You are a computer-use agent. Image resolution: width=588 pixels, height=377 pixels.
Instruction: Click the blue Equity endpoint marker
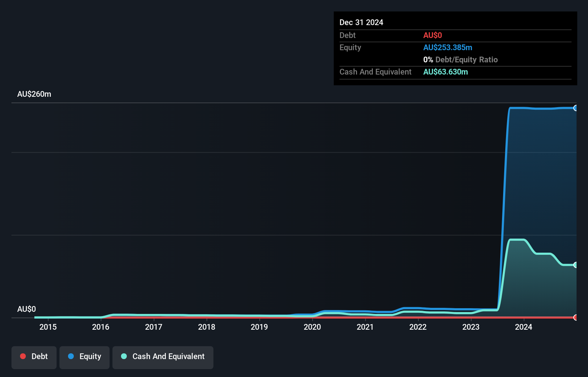point(576,108)
